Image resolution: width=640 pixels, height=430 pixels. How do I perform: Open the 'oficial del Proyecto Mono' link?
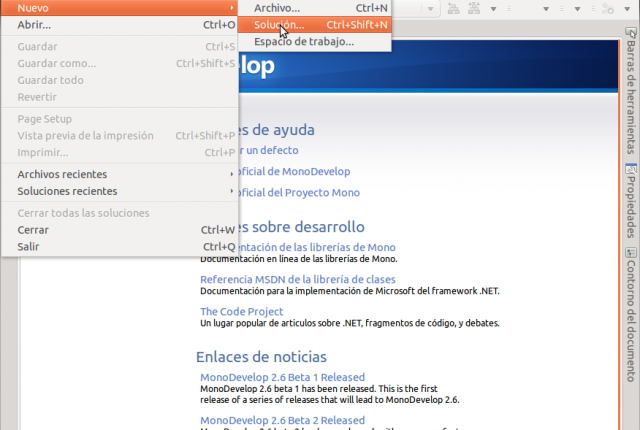[x=299, y=193]
